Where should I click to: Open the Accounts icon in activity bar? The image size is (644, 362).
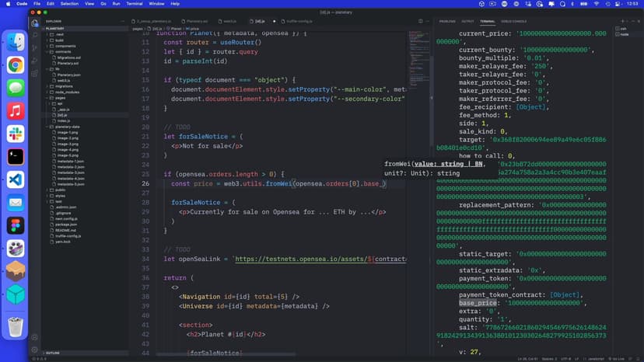(x=35, y=337)
